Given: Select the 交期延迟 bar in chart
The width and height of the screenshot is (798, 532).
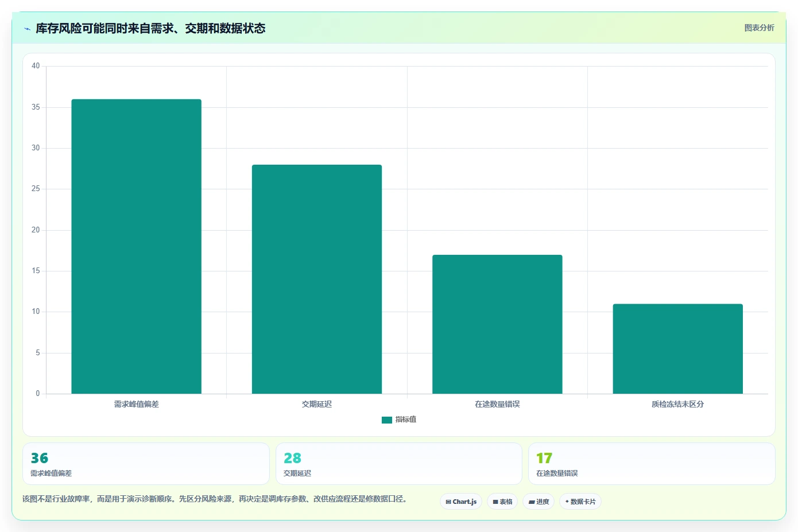Looking at the screenshot, I should tap(317, 279).
